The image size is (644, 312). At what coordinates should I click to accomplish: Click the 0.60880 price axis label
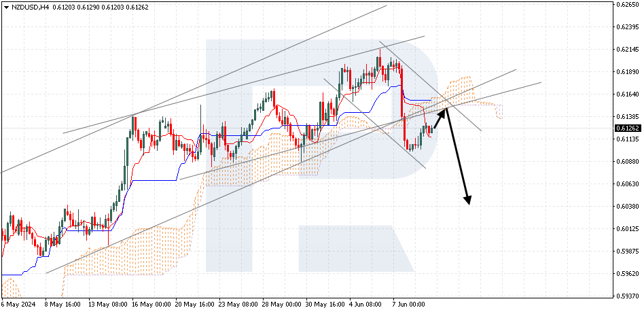click(628, 162)
